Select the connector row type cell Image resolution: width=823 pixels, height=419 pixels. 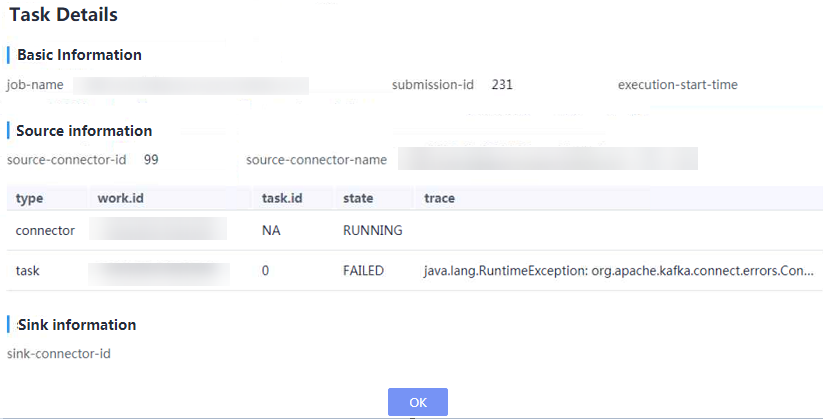point(45,231)
